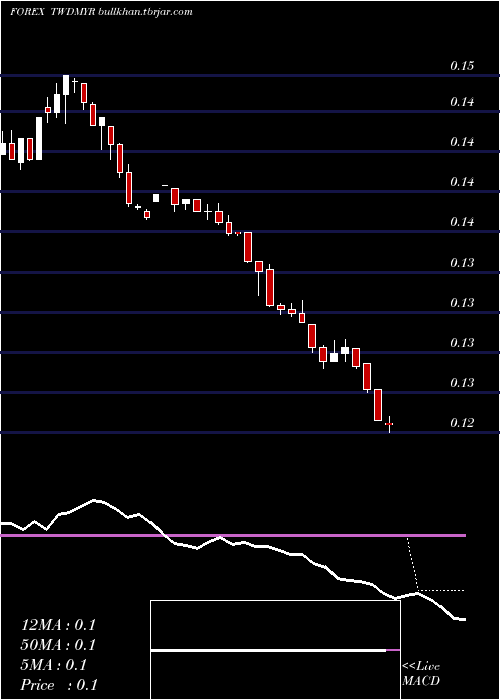The height and width of the screenshot is (700, 500).
Task: Click the 0.12 price axis label
Action: 462,422
